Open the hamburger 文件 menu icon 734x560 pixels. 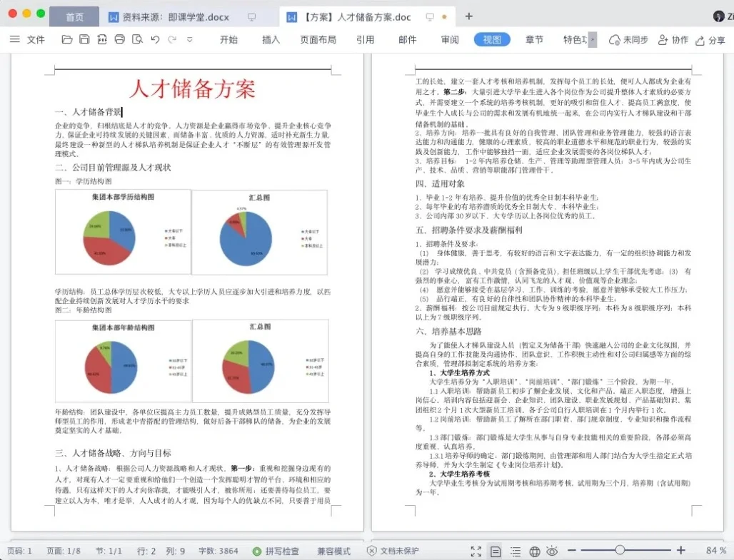tap(15, 39)
